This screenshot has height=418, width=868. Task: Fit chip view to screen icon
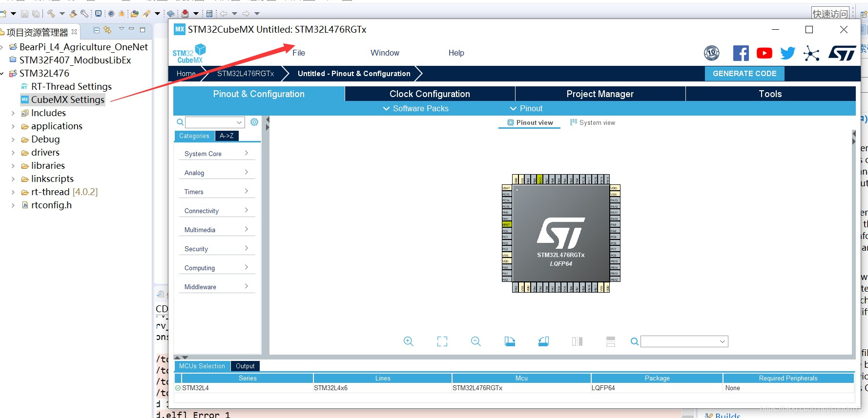(x=442, y=341)
